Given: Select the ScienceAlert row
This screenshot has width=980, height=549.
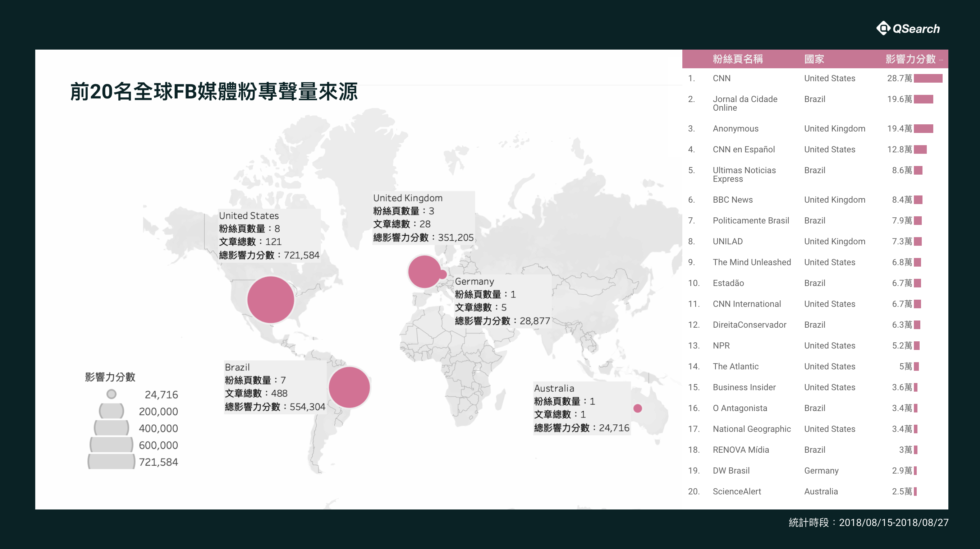Looking at the screenshot, I should pyautogui.click(x=737, y=491).
